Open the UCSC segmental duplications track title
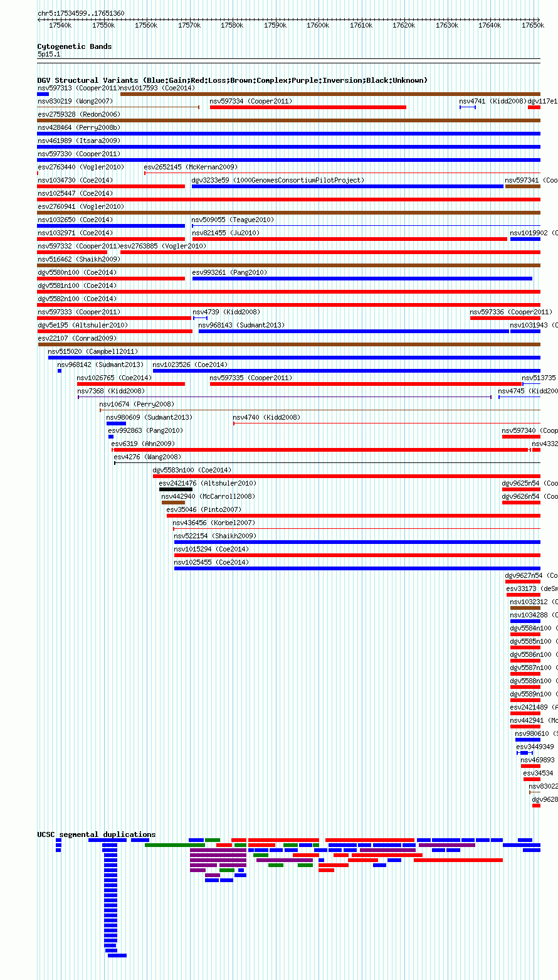 tap(97, 834)
